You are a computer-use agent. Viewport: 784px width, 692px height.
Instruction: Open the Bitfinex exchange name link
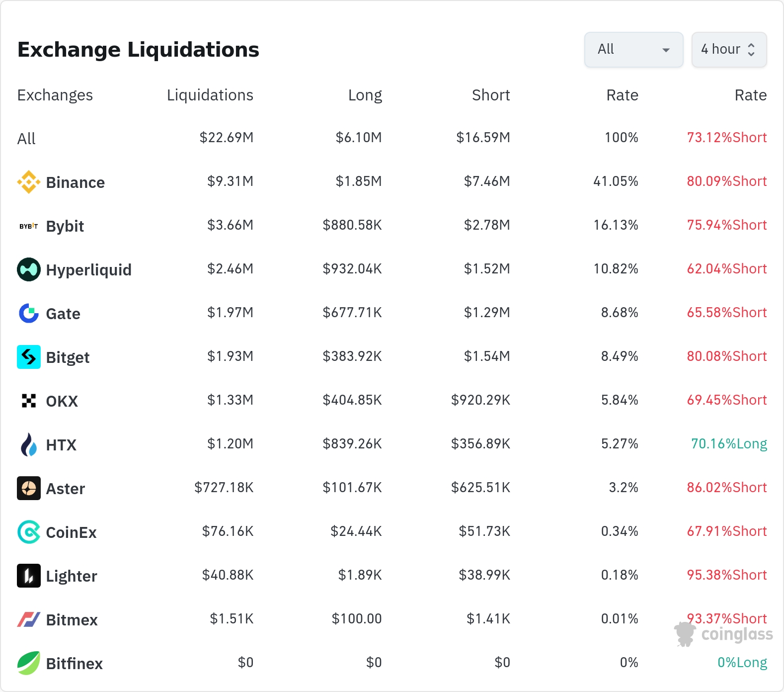click(x=74, y=664)
